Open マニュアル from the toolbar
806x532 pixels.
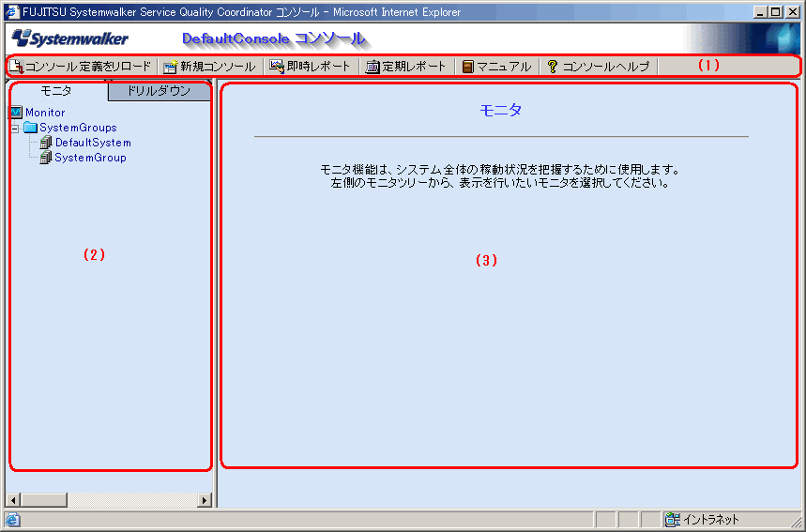[x=496, y=67]
